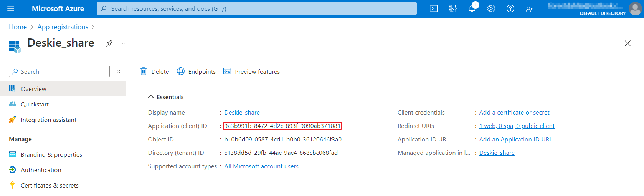Click the Preview features button label
Image resolution: width=644 pixels, height=196 pixels.
coord(257,71)
